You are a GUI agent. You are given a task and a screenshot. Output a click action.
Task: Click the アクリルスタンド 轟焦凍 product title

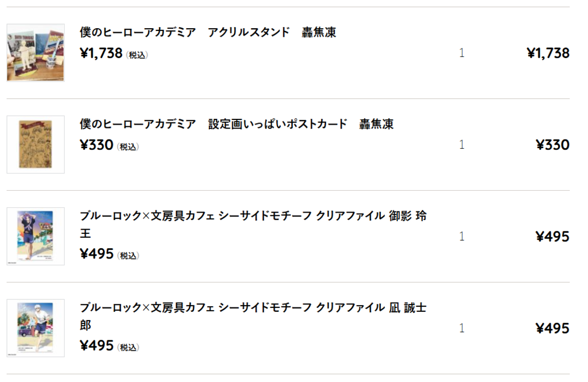coord(208,32)
